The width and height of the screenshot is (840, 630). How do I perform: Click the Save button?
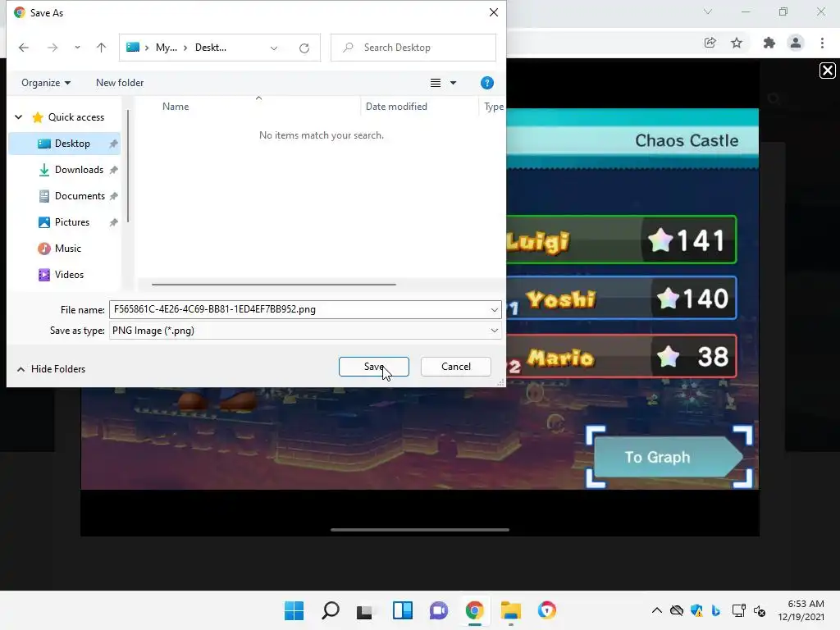[x=374, y=367]
